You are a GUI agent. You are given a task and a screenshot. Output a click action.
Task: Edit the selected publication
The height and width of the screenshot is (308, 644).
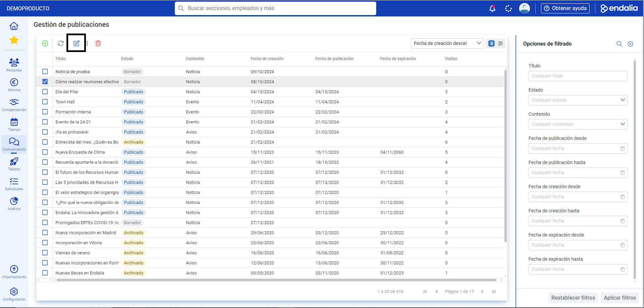coord(77,43)
